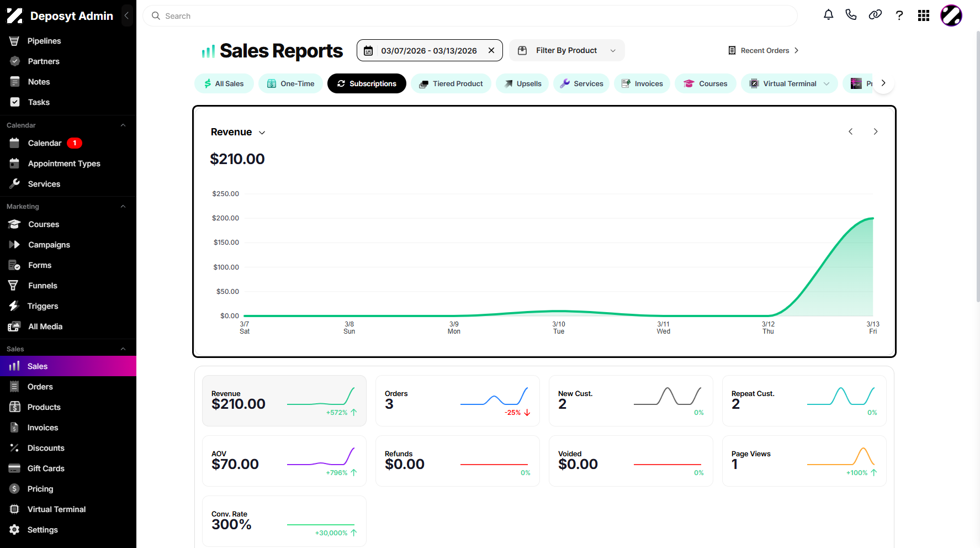Screen dimensions: 980x548
Task: Open the user profile avatar
Action: pos(951,15)
